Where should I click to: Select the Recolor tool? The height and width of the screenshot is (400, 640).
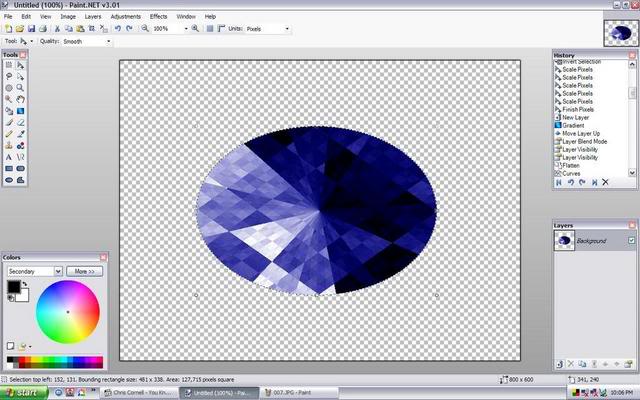[20, 145]
